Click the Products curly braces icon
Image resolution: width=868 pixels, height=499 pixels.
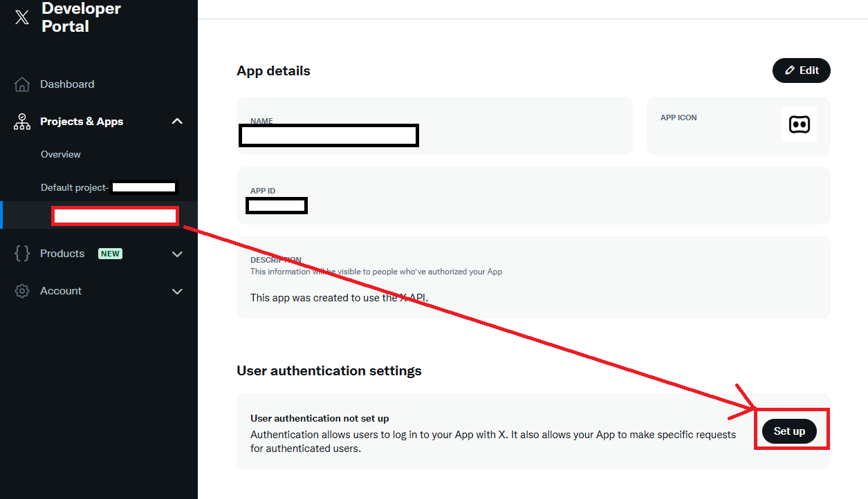click(x=22, y=254)
